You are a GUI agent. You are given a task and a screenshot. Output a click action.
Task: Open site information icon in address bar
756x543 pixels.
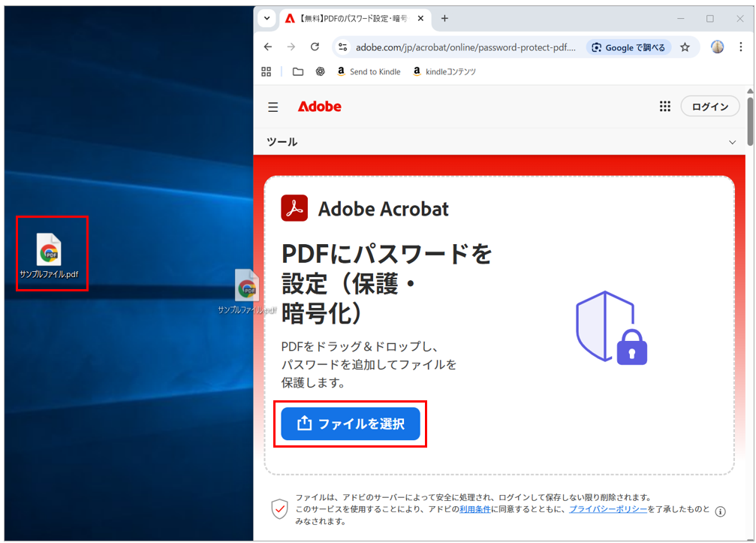click(343, 47)
